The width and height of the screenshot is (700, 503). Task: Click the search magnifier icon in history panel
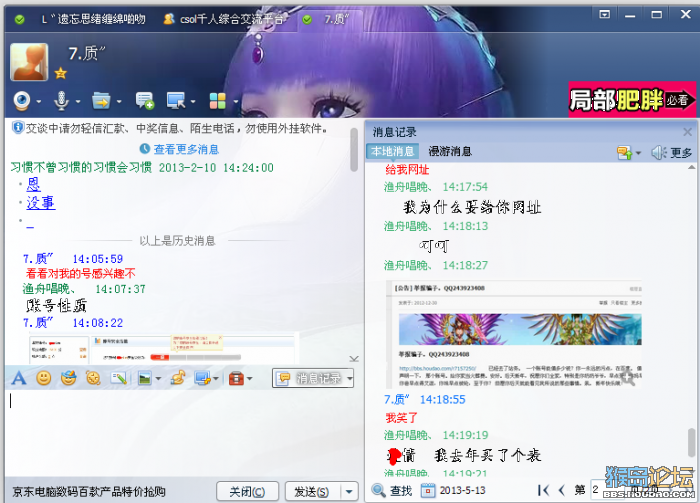coord(379,491)
